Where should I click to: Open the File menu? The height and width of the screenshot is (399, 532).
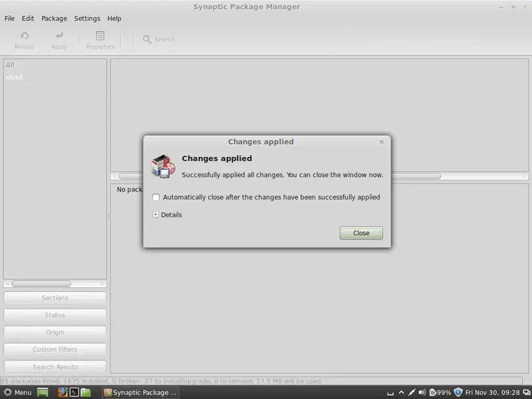9,19
